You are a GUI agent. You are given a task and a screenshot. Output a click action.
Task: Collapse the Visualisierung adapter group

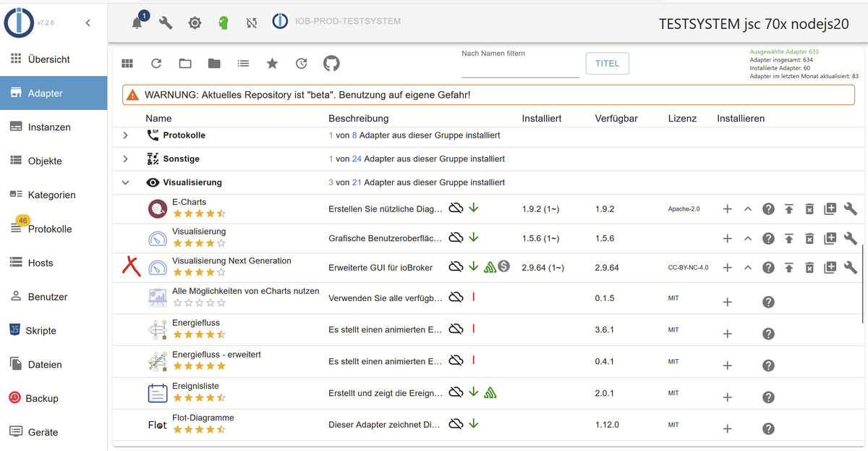pos(125,182)
